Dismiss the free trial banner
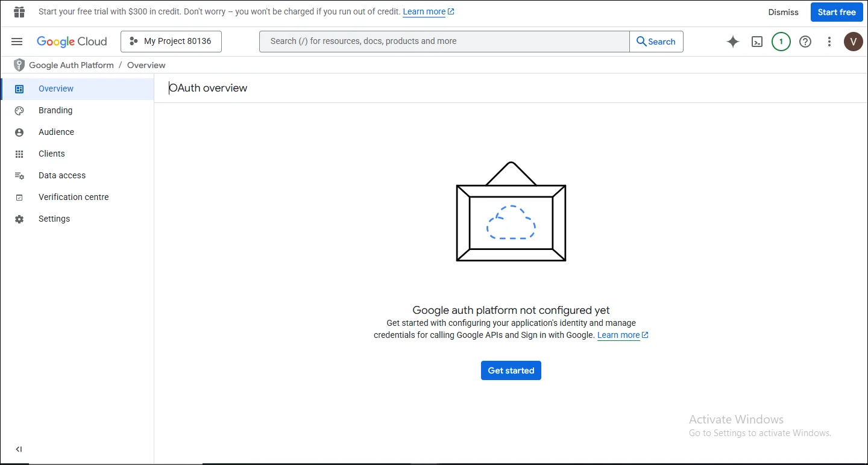868x465 pixels. point(783,12)
